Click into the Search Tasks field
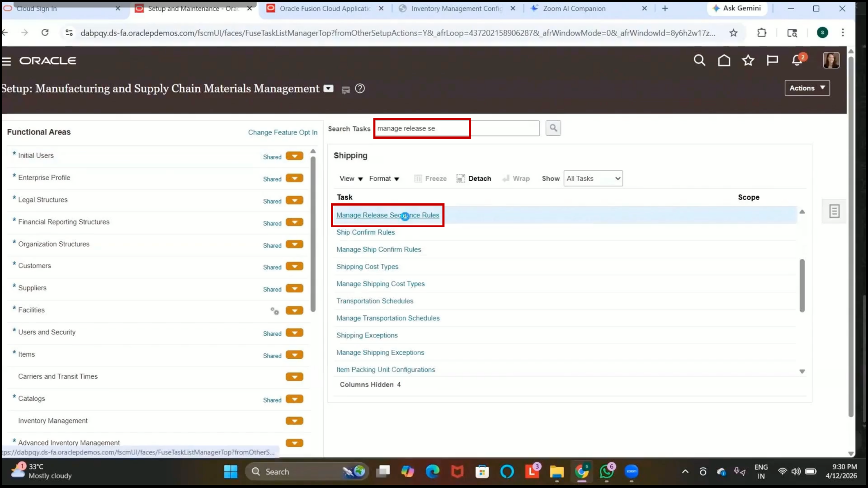The height and width of the screenshot is (488, 868). pyautogui.click(x=457, y=128)
